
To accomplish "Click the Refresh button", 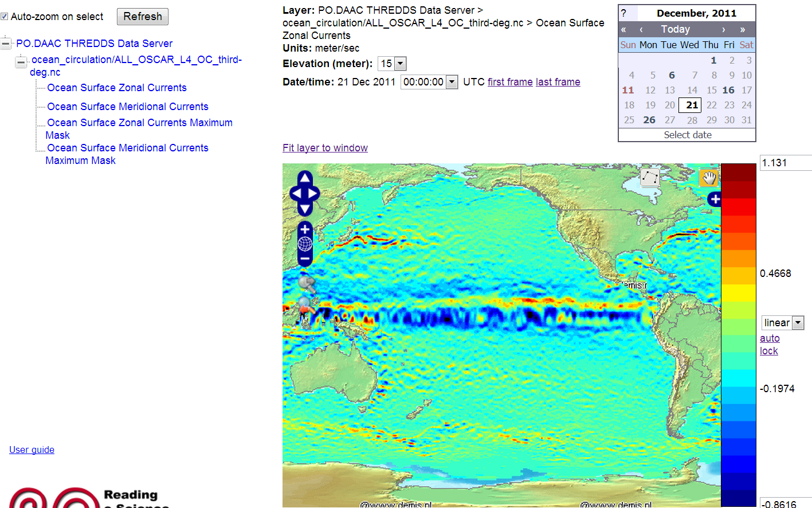I will coord(143,17).
